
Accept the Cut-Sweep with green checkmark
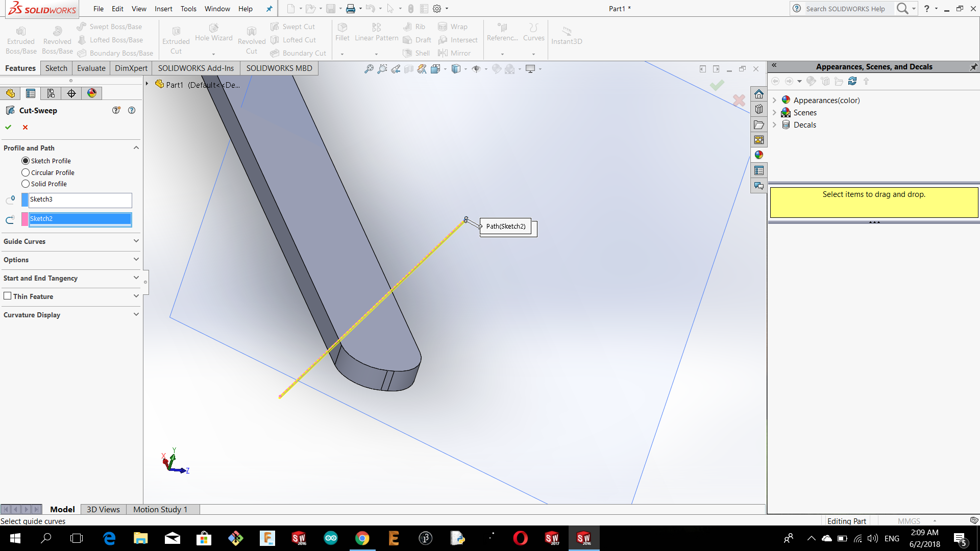point(8,127)
